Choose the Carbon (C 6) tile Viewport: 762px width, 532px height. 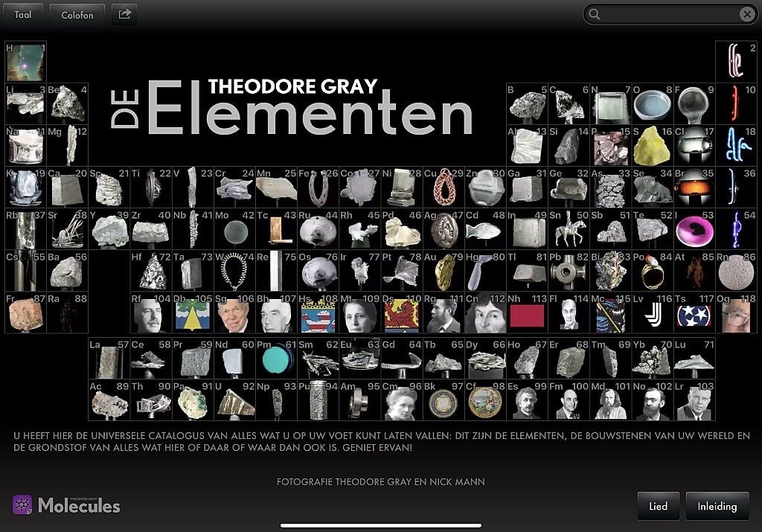click(569, 103)
